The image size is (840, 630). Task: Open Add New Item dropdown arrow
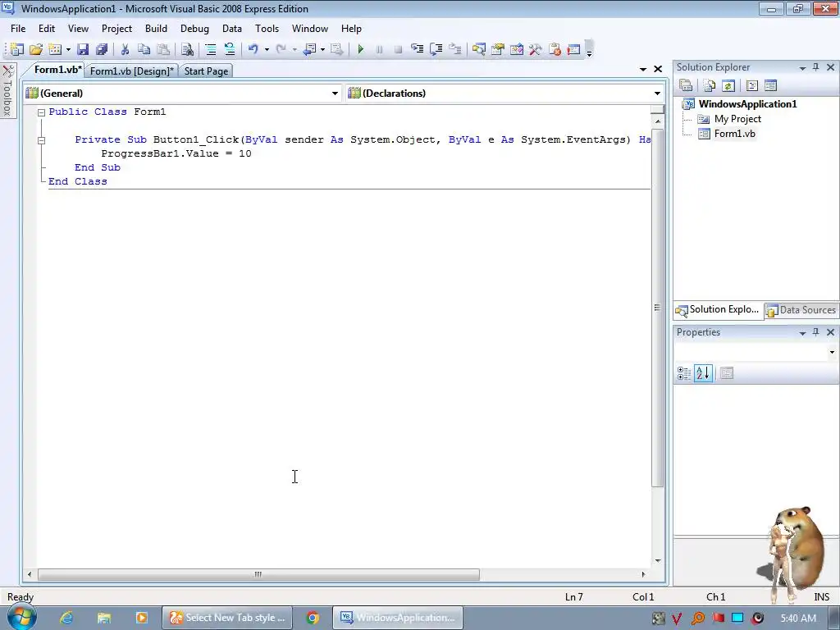68,49
